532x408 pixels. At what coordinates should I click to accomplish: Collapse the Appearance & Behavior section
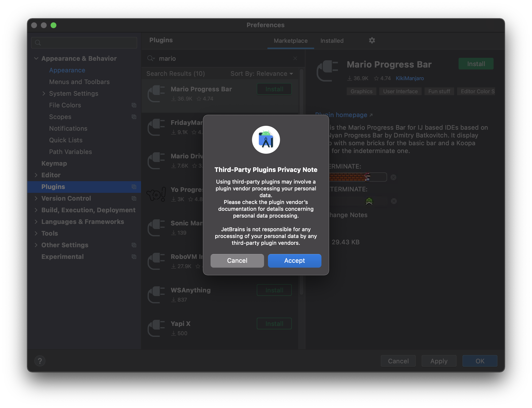pos(36,58)
